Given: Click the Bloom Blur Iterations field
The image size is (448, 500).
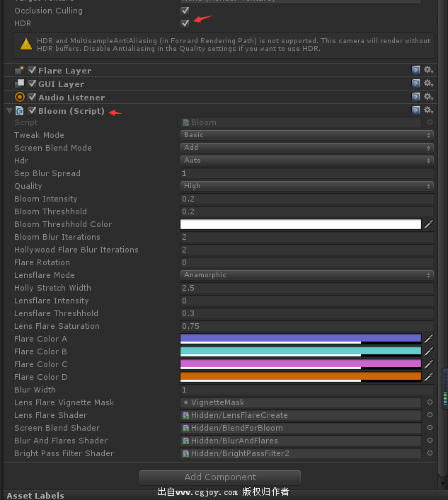Looking at the screenshot, I should point(306,237).
